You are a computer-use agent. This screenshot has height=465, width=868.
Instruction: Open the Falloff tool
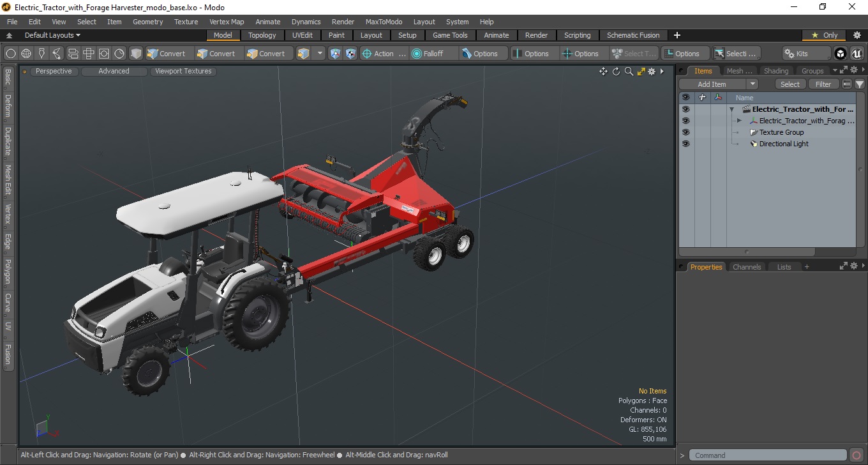tap(433, 54)
